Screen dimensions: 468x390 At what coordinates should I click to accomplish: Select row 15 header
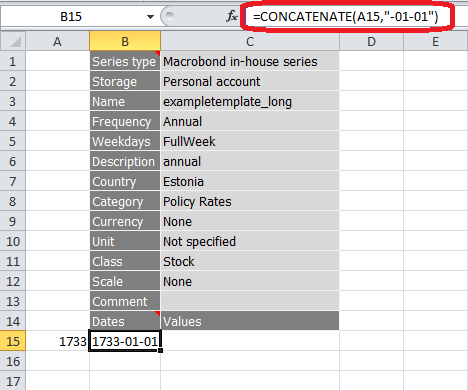click(x=13, y=341)
